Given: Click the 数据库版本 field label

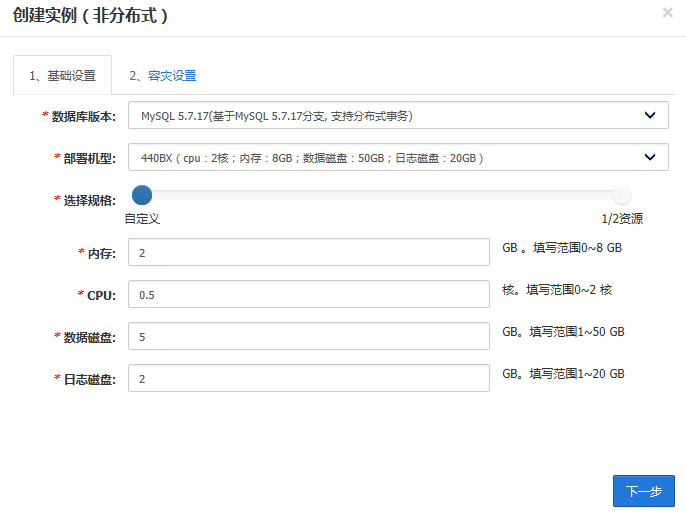Looking at the screenshot, I should (x=84, y=117).
